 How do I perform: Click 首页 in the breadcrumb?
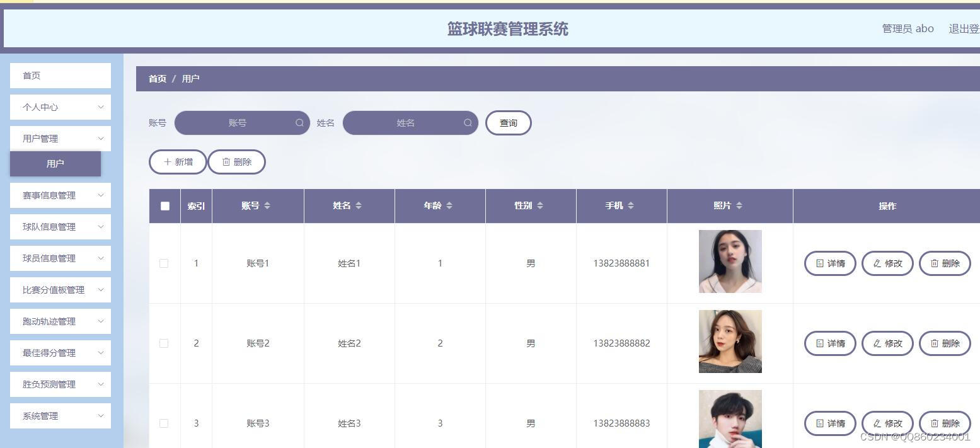pyautogui.click(x=158, y=79)
